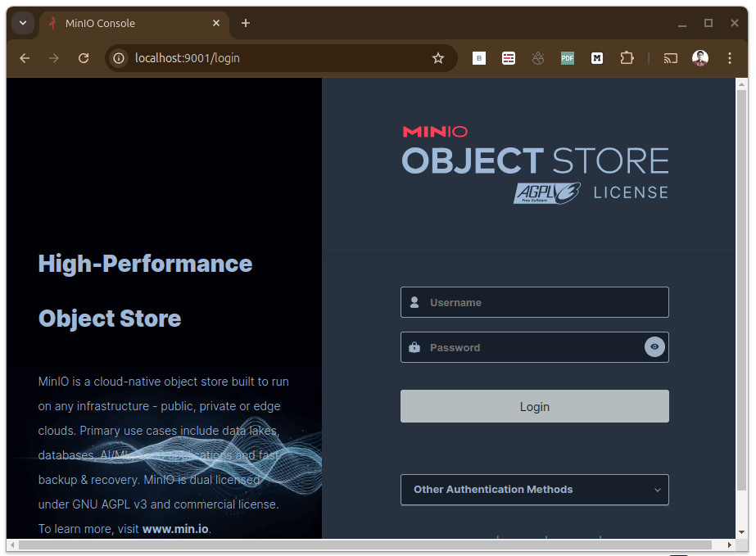Viewport: 756px width, 556px height.
Task: Click the "Object Store" heading on left panel
Action: [x=110, y=319]
